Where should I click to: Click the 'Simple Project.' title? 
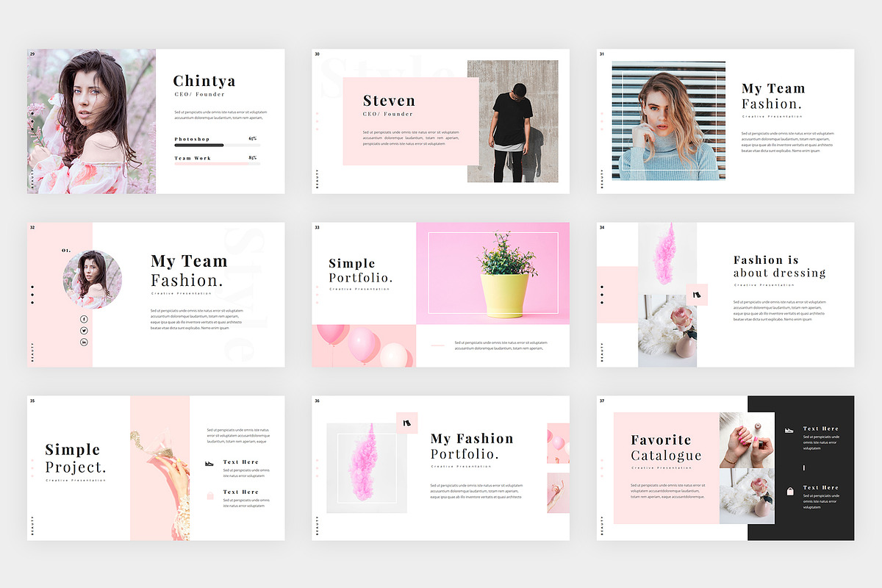[76, 459]
